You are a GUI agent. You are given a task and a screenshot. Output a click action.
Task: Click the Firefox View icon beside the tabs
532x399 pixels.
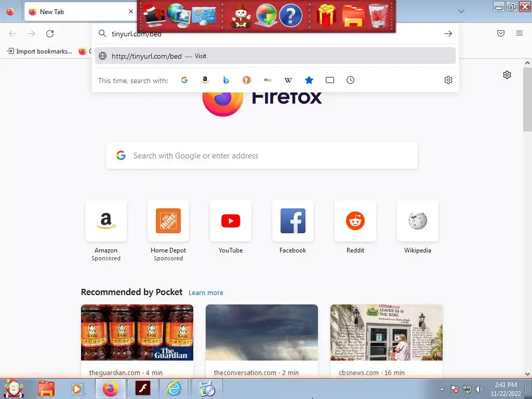(10, 11)
